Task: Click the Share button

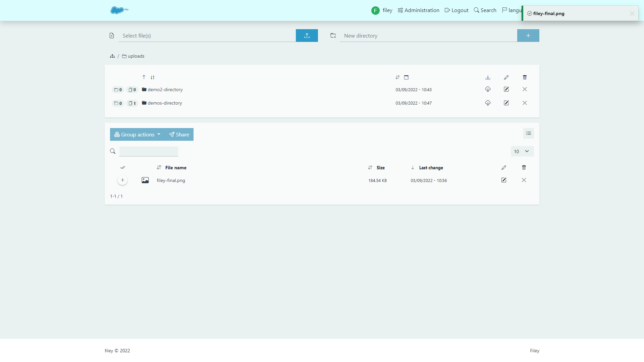Action: coord(179,134)
